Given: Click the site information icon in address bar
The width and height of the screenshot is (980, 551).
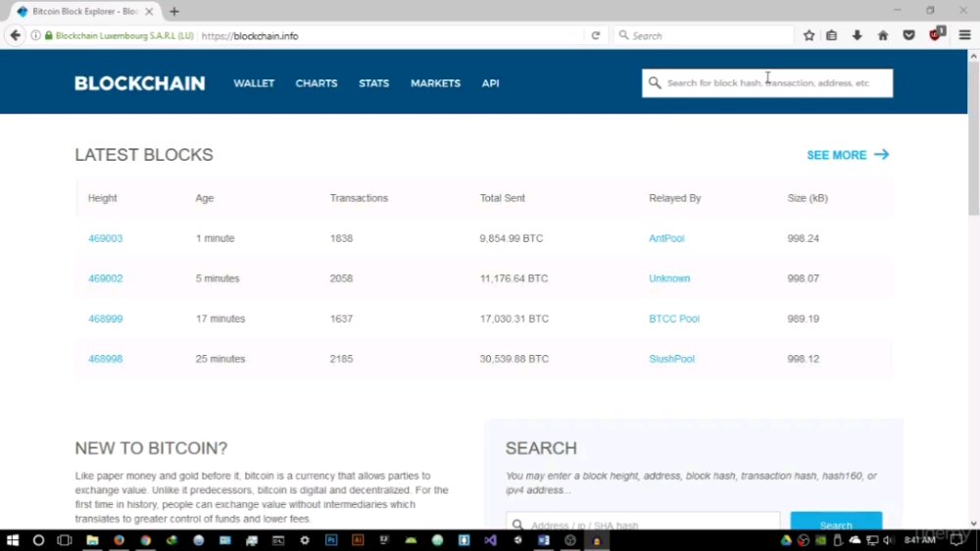Looking at the screenshot, I should [x=35, y=35].
